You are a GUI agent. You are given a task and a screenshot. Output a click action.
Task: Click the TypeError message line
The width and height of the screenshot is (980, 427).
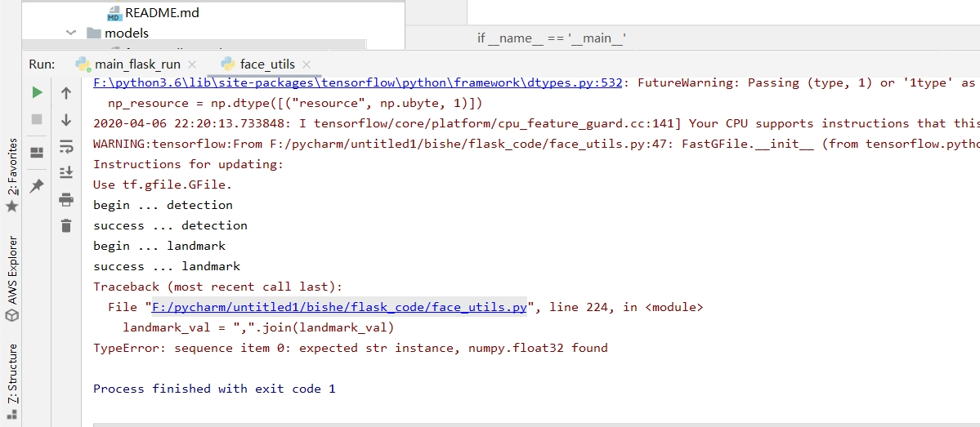[350, 348]
